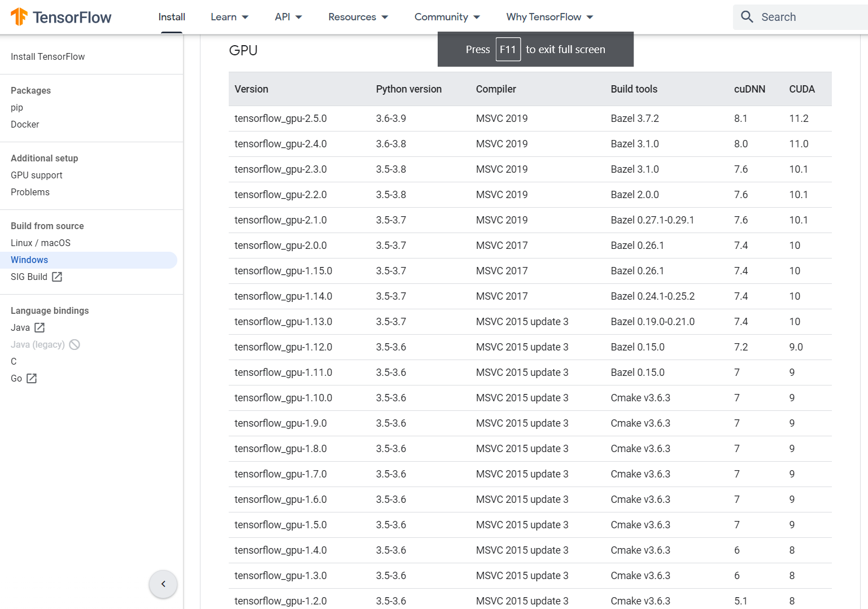Click the Compiler column header
Screen dimensions: 868x609
coord(496,89)
